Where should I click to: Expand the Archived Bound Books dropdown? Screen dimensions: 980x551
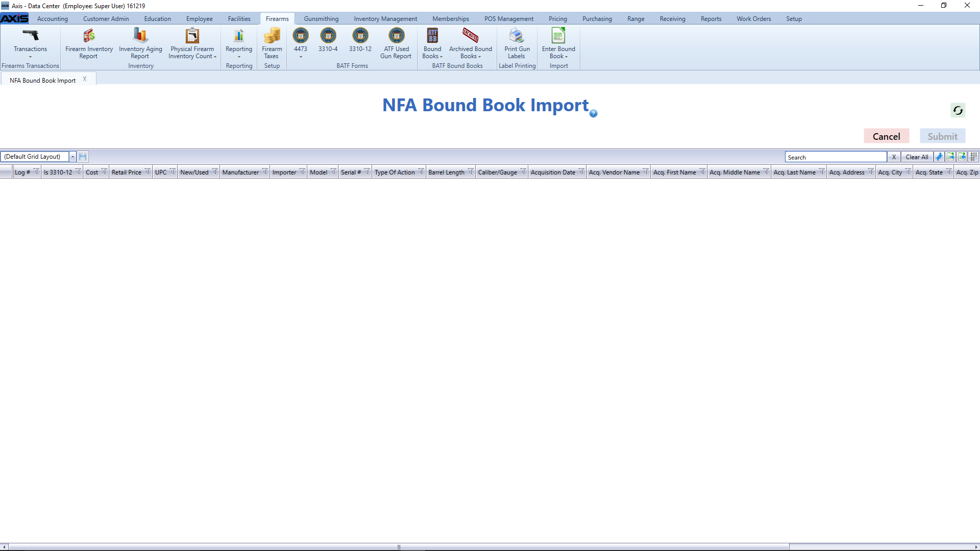(x=480, y=57)
